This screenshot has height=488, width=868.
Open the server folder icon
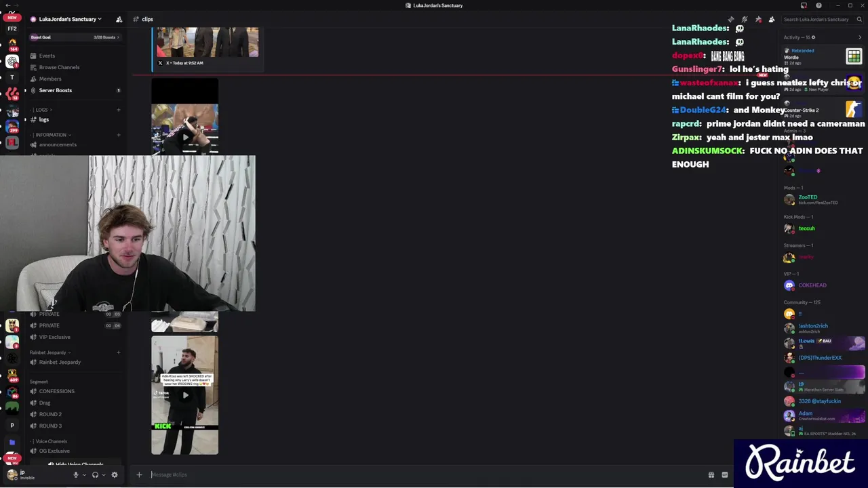[x=12, y=442]
